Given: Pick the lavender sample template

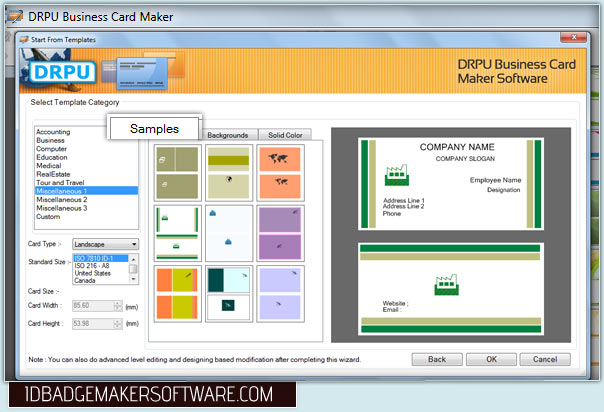Looking at the screenshot, I should [x=280, y=293].
